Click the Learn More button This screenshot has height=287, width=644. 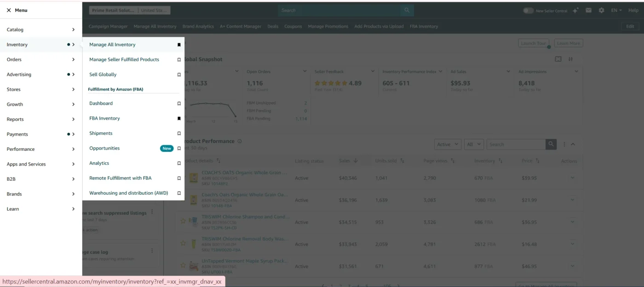tap(569, 43)
